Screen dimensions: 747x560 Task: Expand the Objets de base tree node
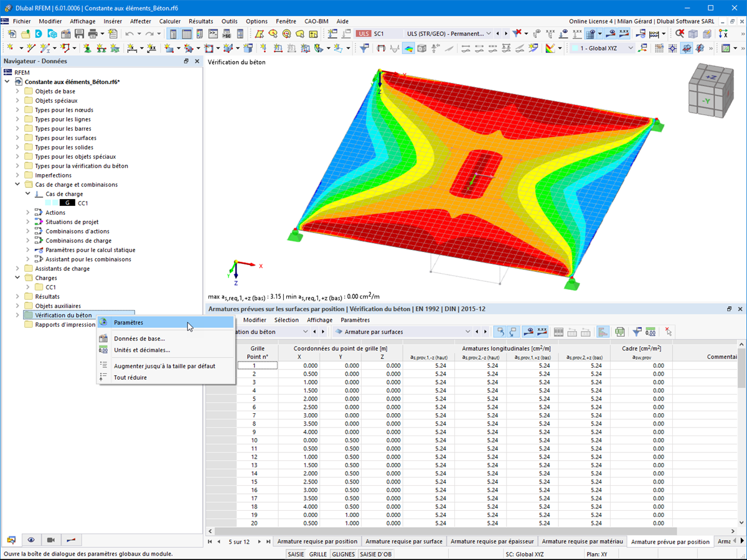[17, 91]
